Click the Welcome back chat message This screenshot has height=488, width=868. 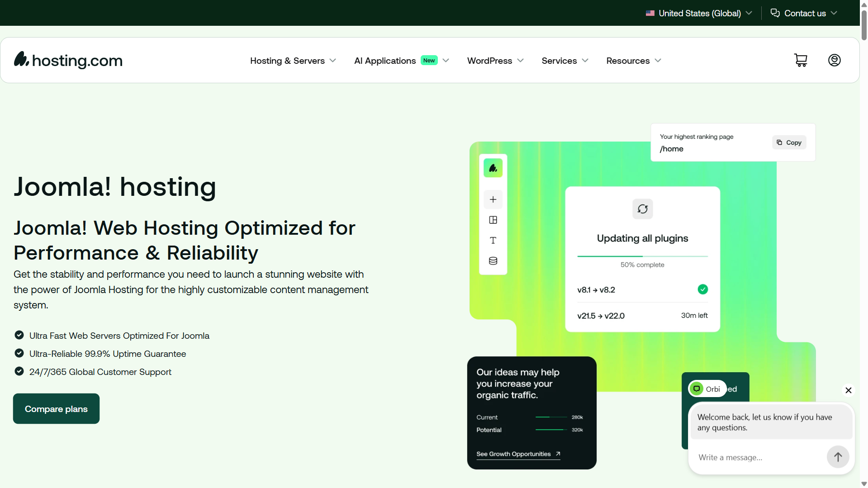(771, 422)
